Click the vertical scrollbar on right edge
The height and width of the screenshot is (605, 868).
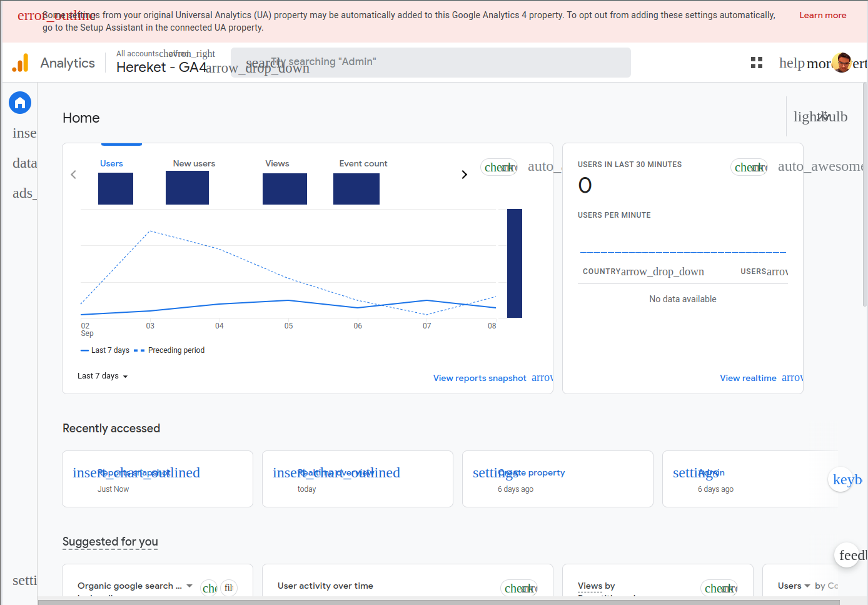tap(865, 194)
